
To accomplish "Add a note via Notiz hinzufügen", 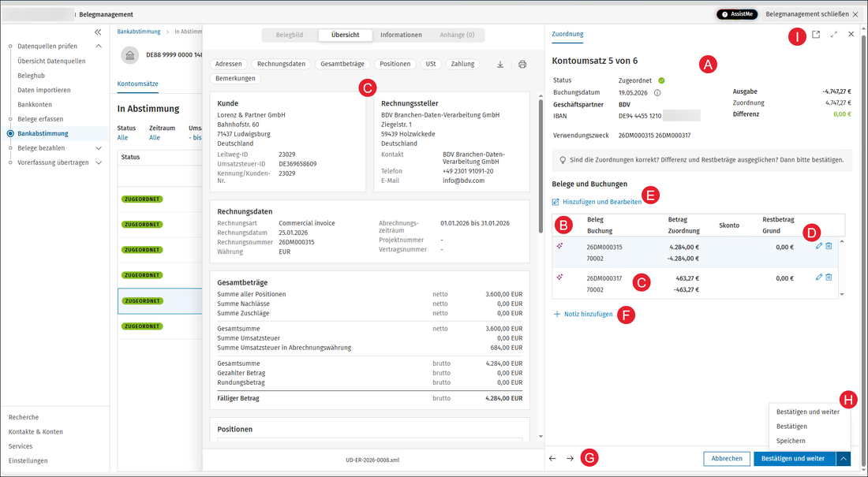I will [x=583, y=315].
